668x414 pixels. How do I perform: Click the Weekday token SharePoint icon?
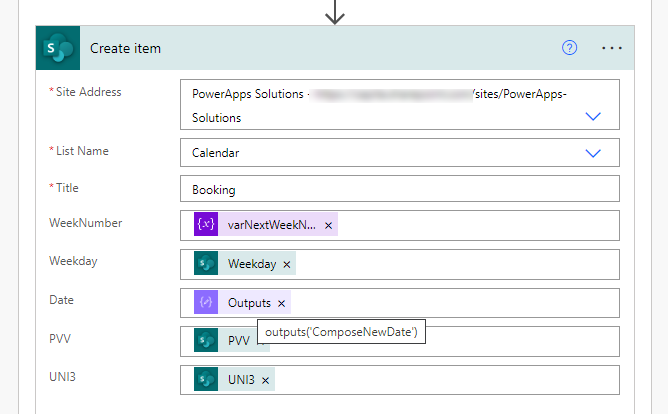tap(206, 264)
